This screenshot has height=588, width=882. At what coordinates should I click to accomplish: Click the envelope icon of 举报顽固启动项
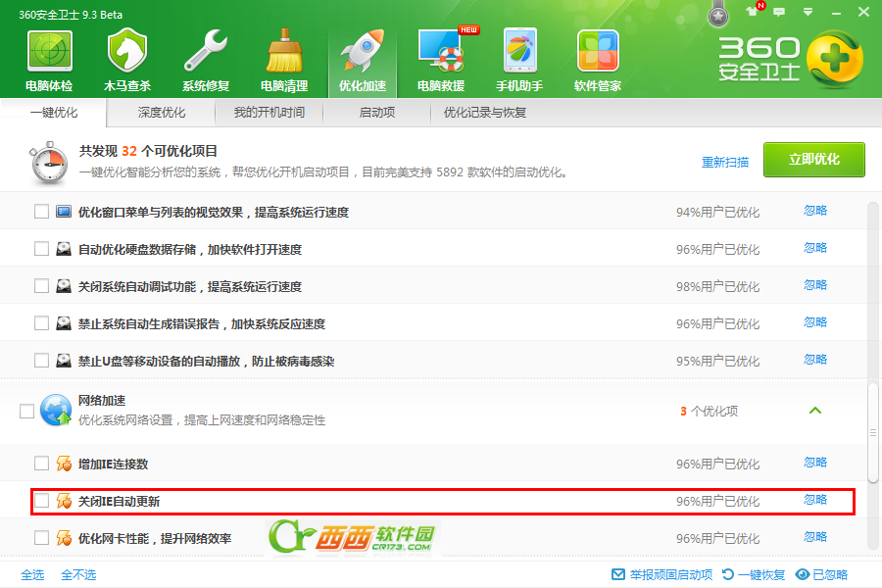(617, 574)
